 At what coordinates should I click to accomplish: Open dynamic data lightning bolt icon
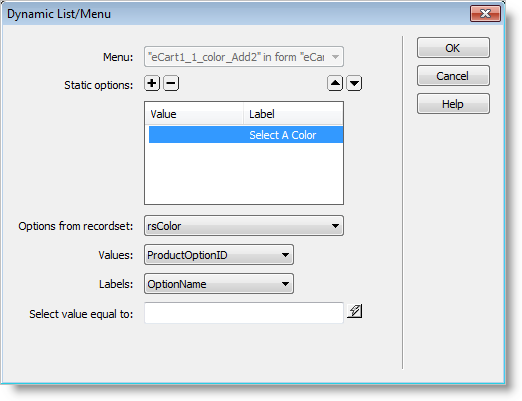click(355, 311)
